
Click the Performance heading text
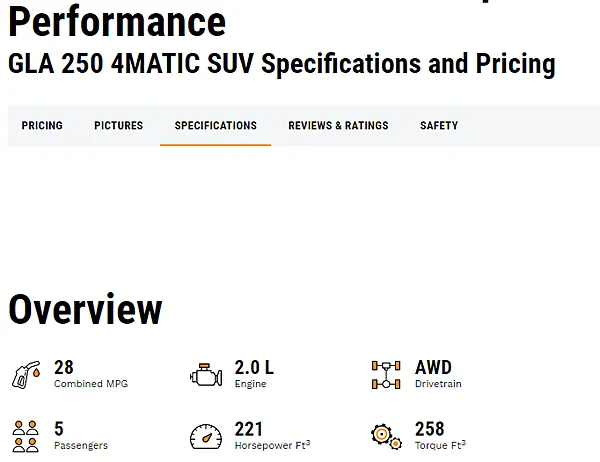[117, 20]
